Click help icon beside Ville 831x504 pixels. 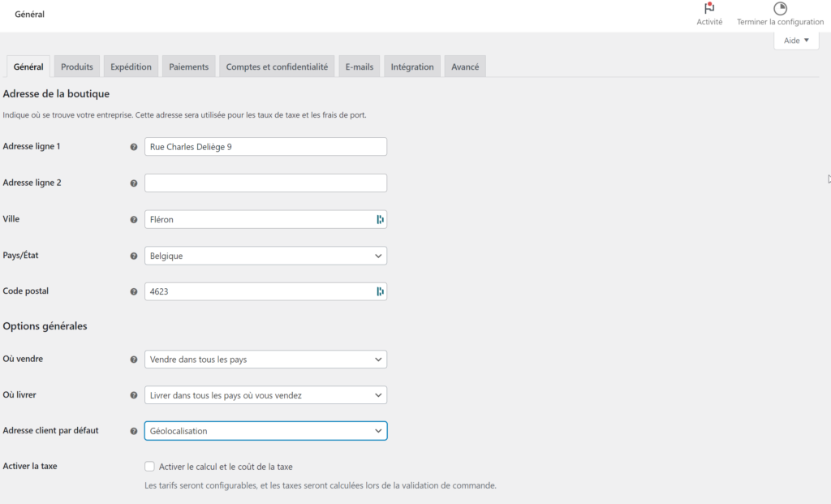(134, 219)
